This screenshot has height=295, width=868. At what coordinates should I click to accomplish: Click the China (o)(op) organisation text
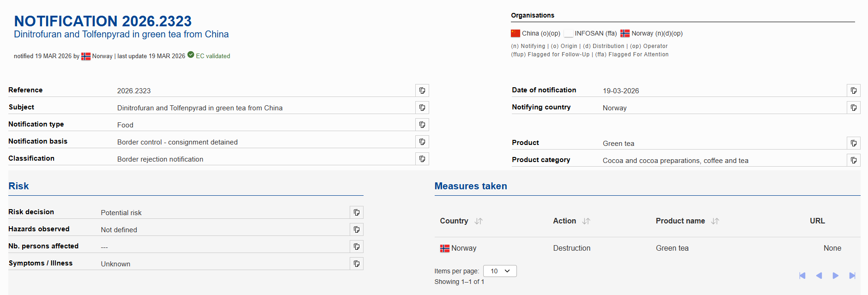(x=541, y=33)
